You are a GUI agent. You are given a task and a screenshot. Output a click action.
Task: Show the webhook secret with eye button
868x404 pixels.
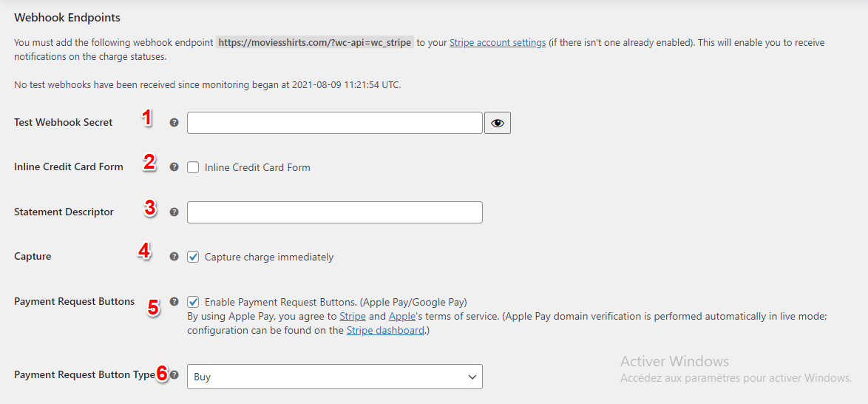point(498,123)
